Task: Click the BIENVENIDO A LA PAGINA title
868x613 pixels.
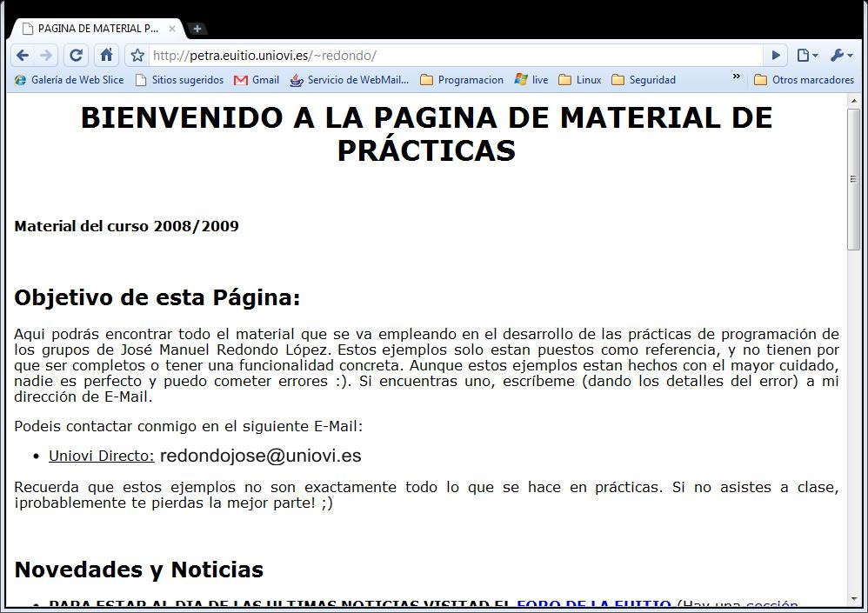Action: (x=426, y=134)
